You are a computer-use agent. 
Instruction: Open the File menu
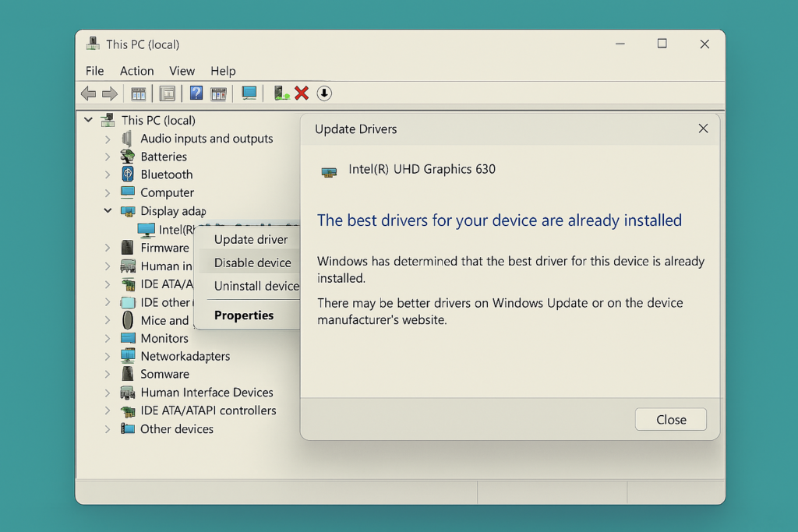[x=94, y=71]
